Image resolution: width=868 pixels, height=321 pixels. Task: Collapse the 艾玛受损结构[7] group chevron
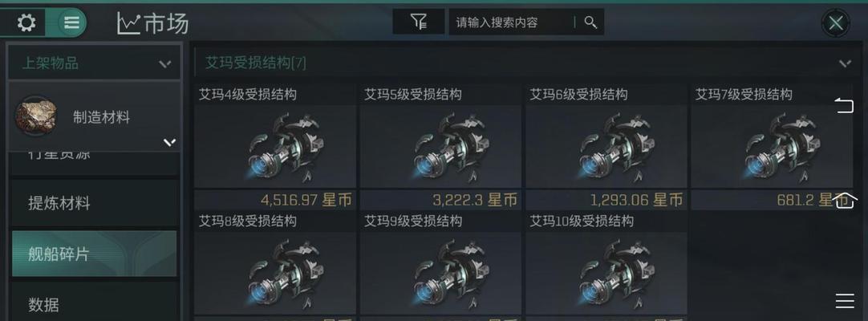tap(845, 63)
